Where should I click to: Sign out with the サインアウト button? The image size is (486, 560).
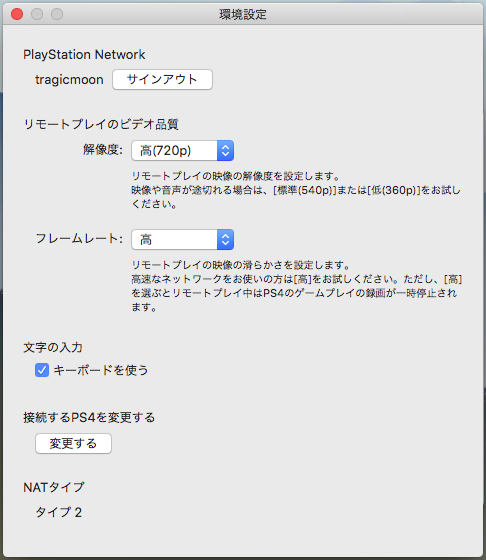pos(162,79)
